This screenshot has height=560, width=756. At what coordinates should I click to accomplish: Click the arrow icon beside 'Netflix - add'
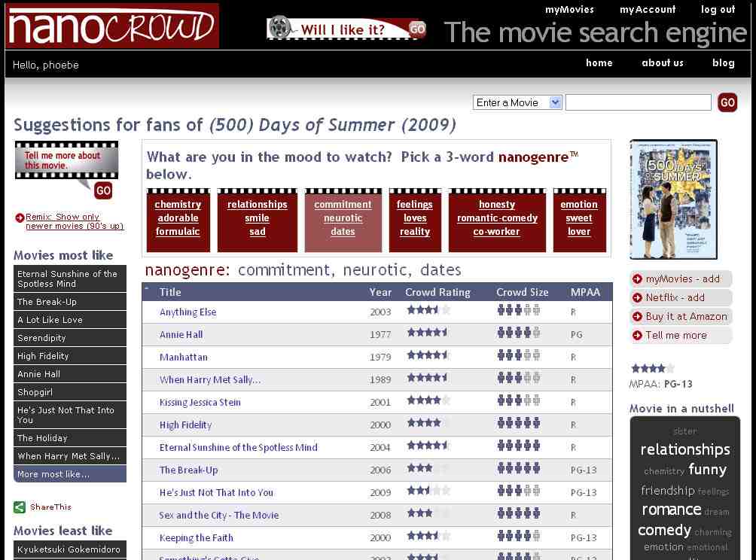(637, 298)
